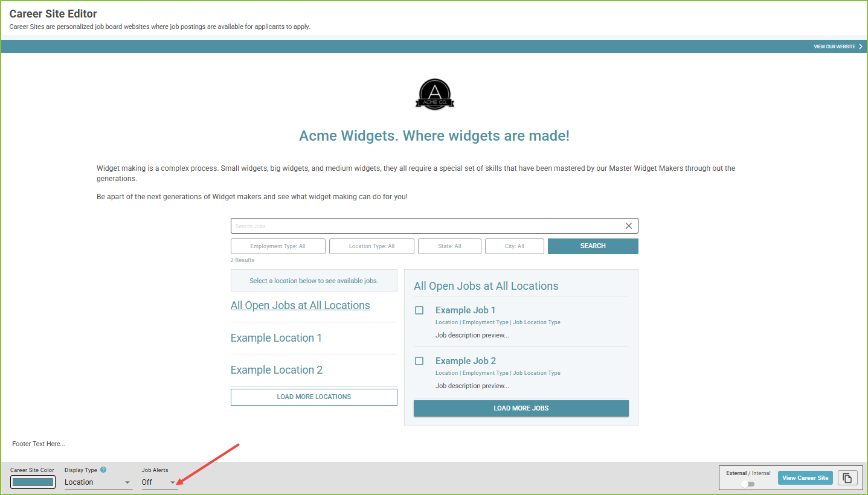Open Display Type help question-mark icon
The image size is (868, 495).
click(103, 470)
